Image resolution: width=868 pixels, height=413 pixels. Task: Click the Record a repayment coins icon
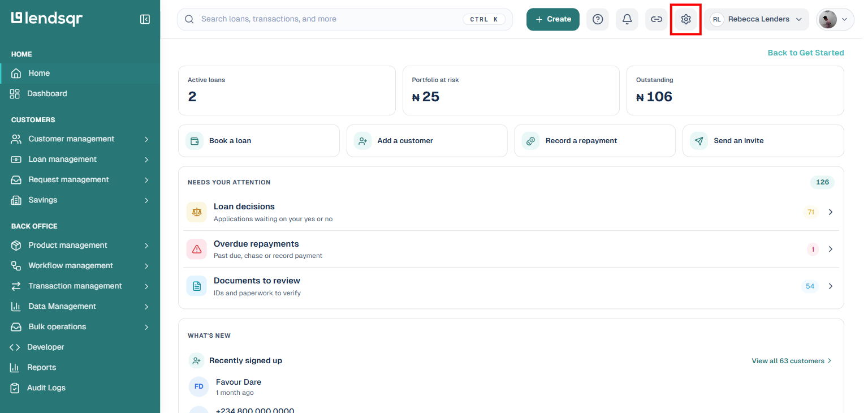tap(530, 141)
